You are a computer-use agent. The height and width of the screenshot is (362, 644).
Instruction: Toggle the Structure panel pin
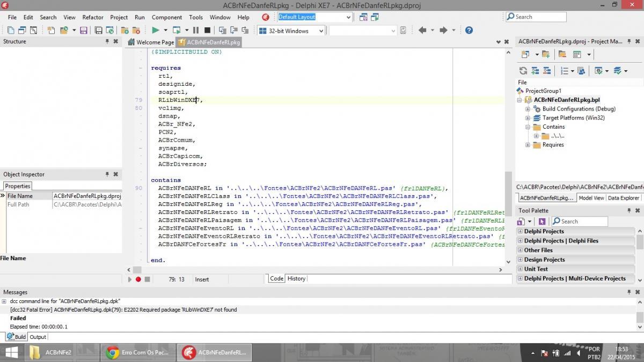pyautogui.click(x=107, y=41)
